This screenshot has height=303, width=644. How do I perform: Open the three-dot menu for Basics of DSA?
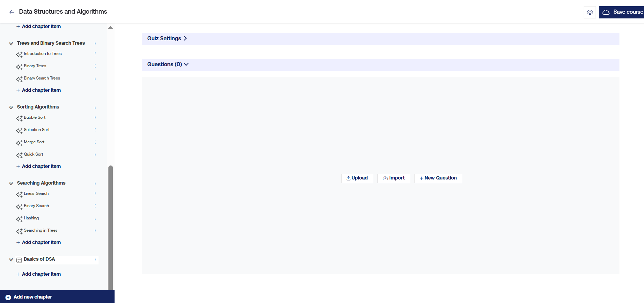coord(95,260)
